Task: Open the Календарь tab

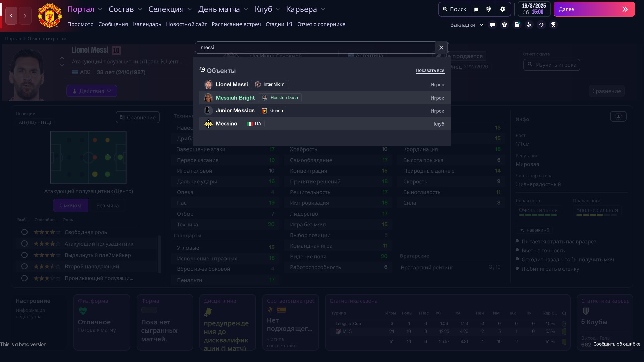Action: pos(147,24)
